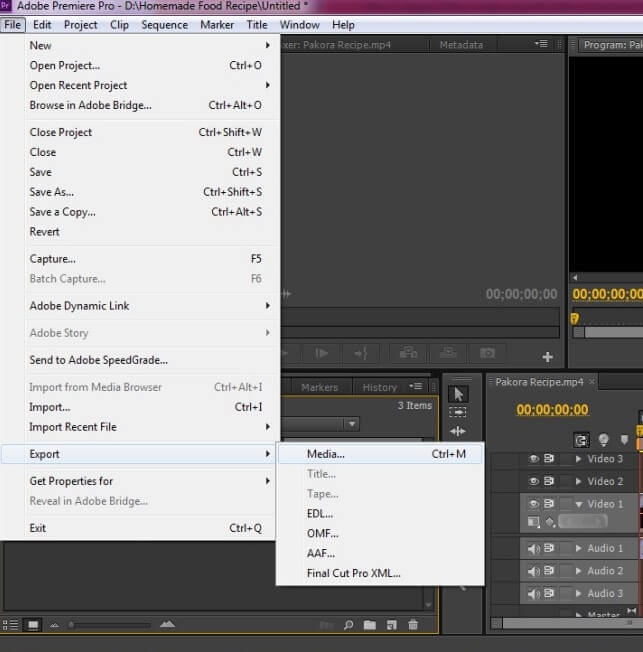Click the project panel Find magnifier icon

point(349,625)
